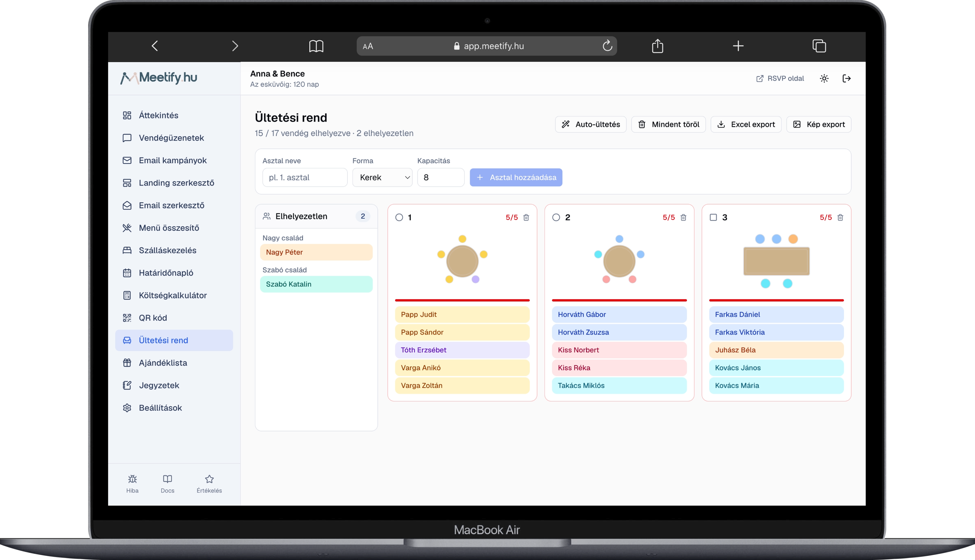This screenshot has width=975, height=560.
Task: Delete table 2 with its trash icon
Action: click(683, 218)
